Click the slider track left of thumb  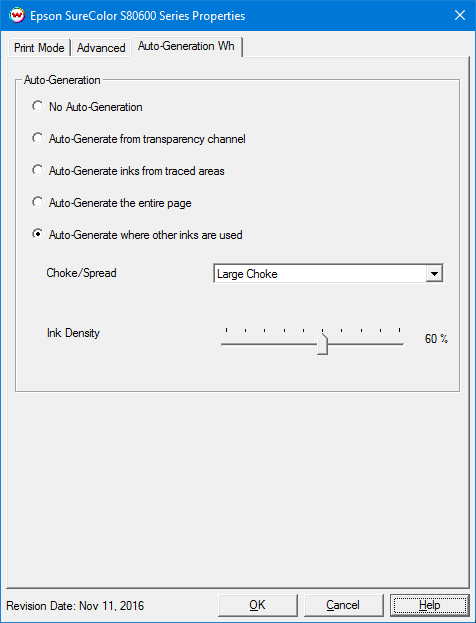tap(269, 344)
